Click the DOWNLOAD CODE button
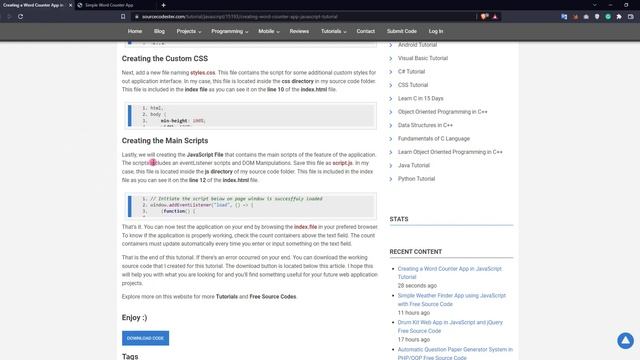640x360 pixels. pos(145,338)
